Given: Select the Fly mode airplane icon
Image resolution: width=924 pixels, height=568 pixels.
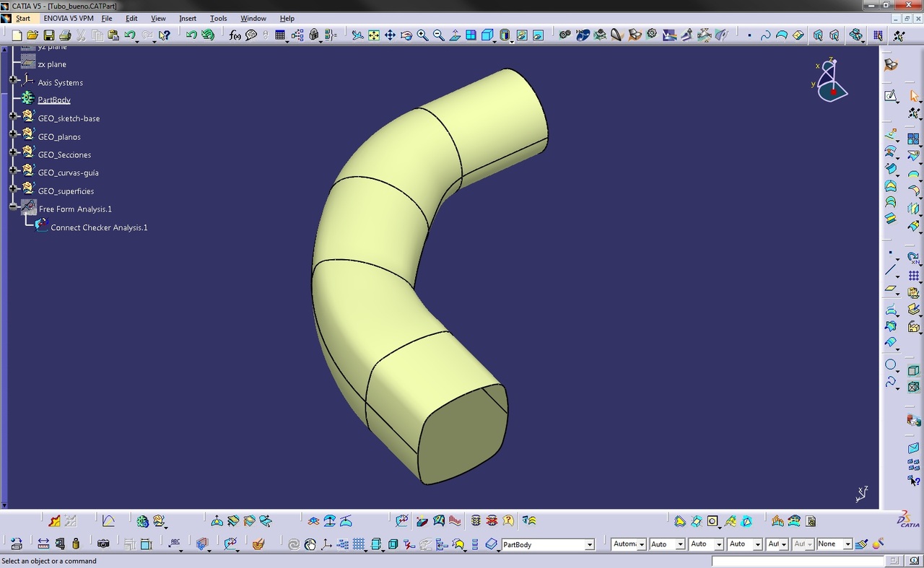Looking at the screenshot, I should pos(357,35).
